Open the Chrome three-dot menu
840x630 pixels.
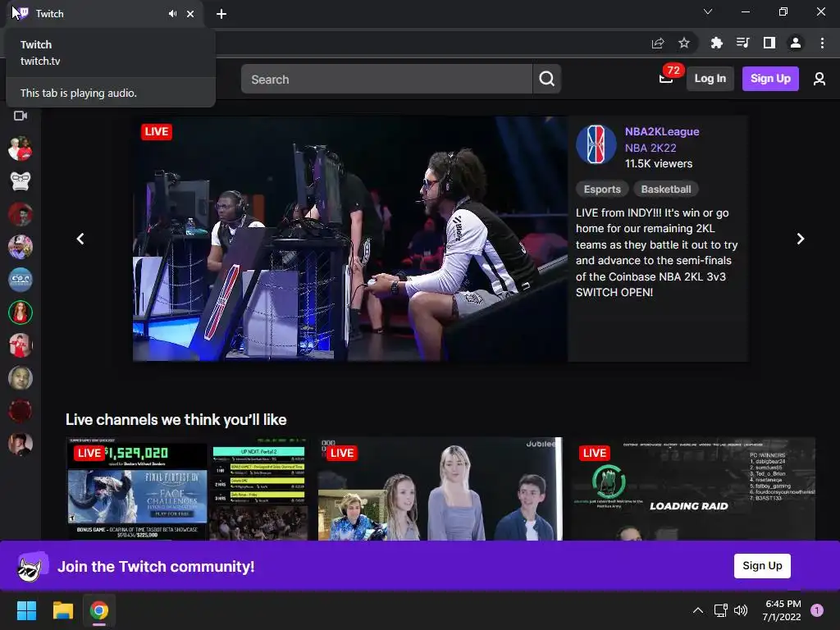(x=822, y=43)
